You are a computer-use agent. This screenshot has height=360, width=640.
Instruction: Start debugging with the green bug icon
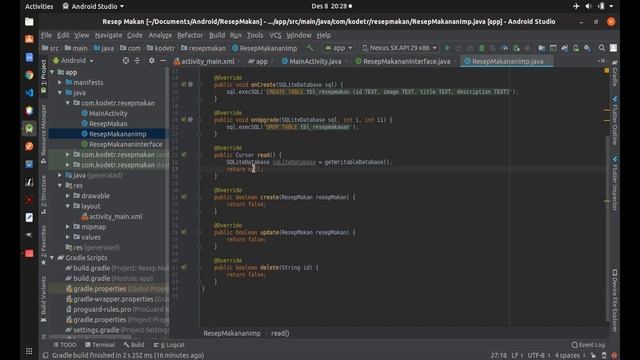coord(482,48)
